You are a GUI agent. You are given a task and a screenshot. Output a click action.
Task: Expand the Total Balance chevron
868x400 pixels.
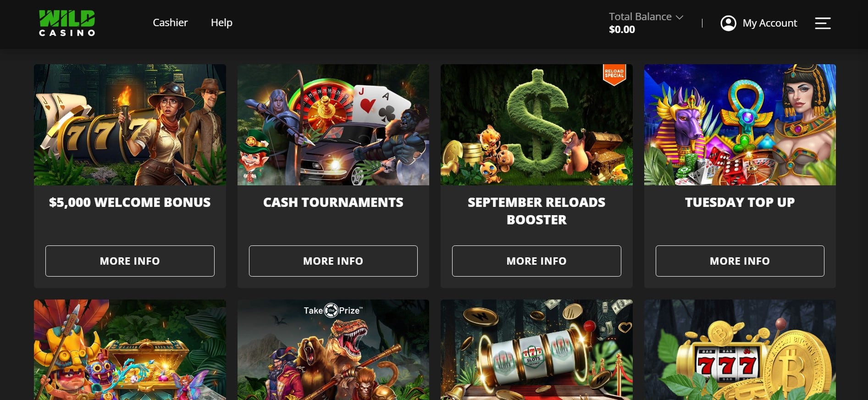(680, 17)
